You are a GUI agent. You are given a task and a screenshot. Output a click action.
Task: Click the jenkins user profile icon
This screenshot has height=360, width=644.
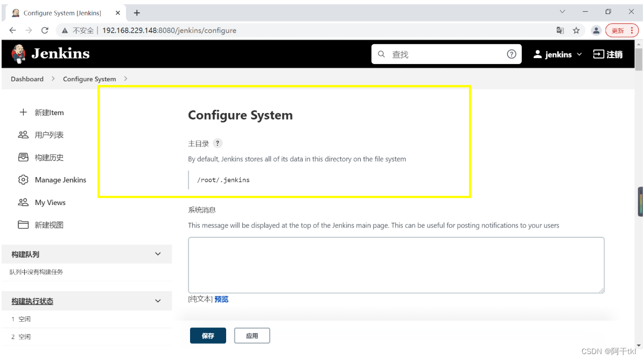pyautogui.click(x=537, y=54)
